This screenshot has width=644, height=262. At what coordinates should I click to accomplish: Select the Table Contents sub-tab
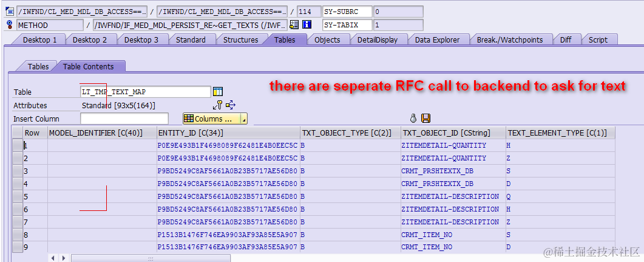click(x=88, y=66)
